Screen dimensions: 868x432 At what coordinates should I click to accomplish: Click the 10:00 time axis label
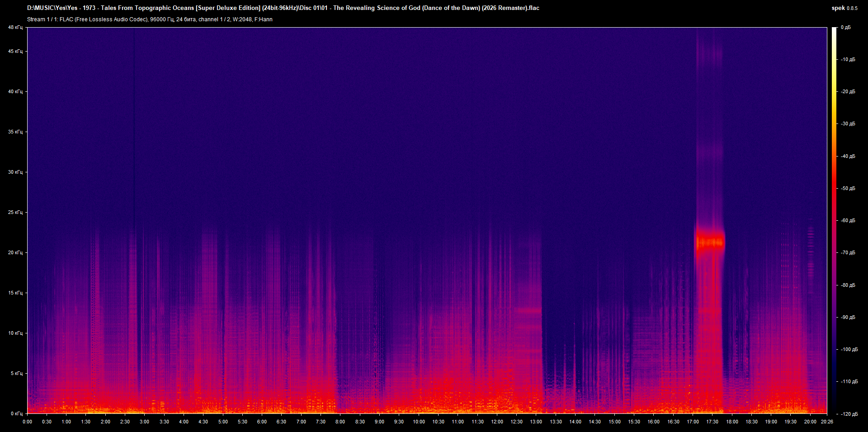[419, 422]
